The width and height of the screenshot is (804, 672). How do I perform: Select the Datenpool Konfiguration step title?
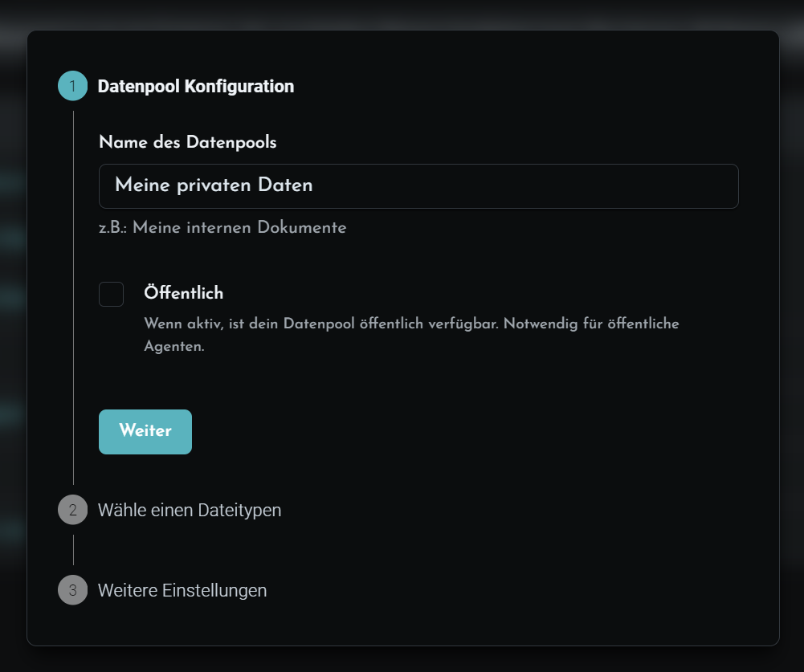(x=196, y=86)
